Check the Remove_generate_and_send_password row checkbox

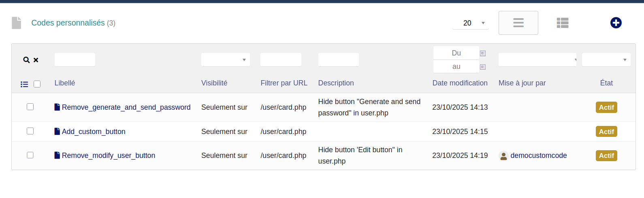point(30,106)
